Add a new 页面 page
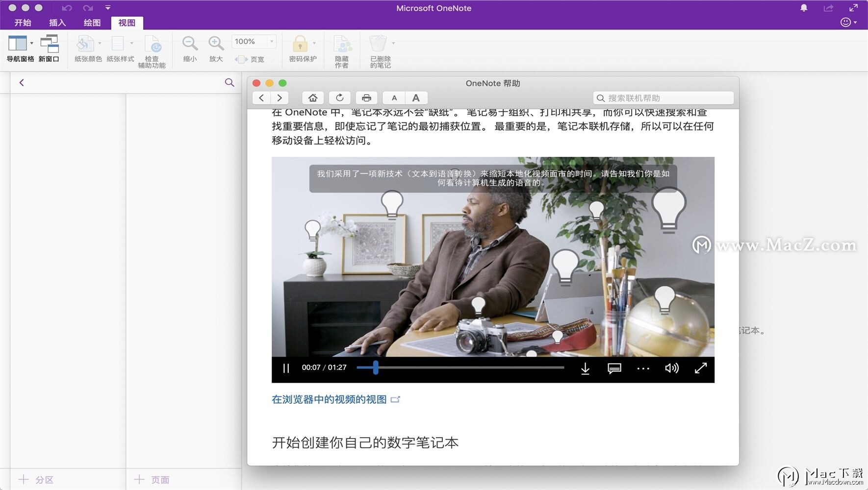Screen dimensions: 868x490 point(152,480)
